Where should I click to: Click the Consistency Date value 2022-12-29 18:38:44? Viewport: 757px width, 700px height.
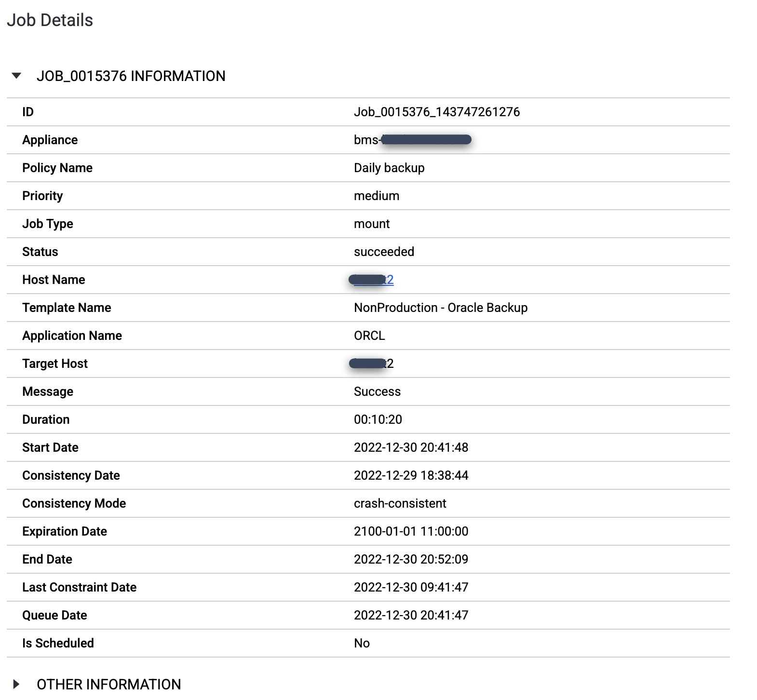(x=411, y=475)
